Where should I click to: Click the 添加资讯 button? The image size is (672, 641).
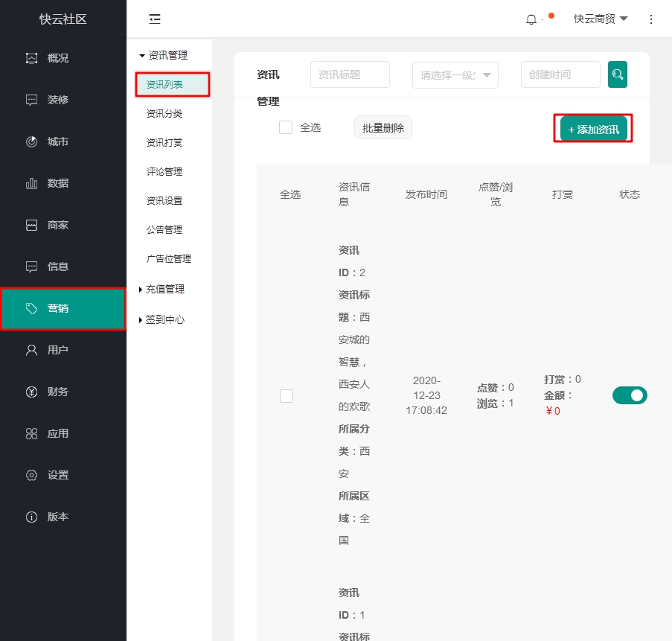593,130
